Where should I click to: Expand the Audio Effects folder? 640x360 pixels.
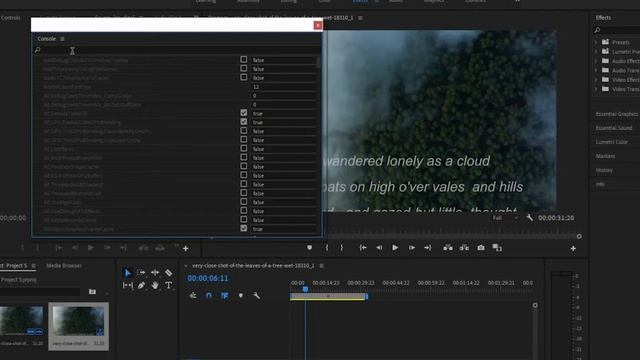click(x=596, y=61)
